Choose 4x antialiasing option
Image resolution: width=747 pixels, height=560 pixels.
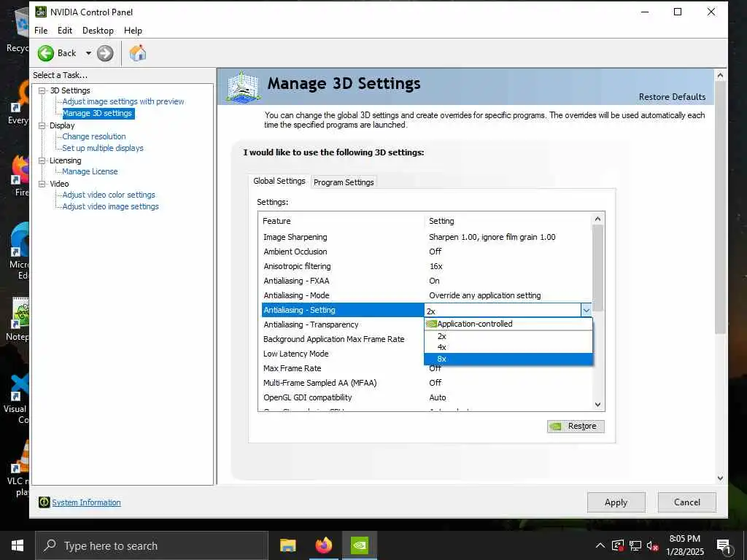(508, 347)
